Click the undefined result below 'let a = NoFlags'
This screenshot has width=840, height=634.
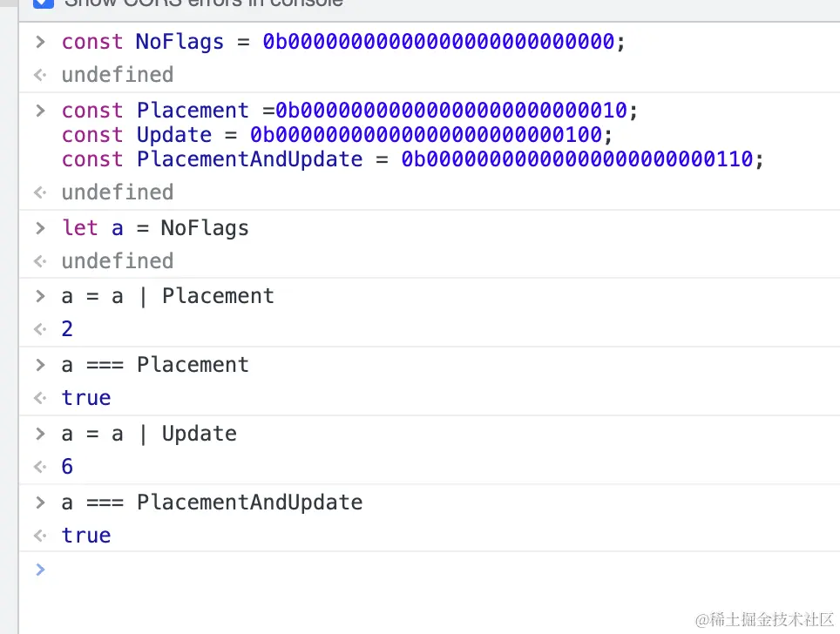pos(118,260)
